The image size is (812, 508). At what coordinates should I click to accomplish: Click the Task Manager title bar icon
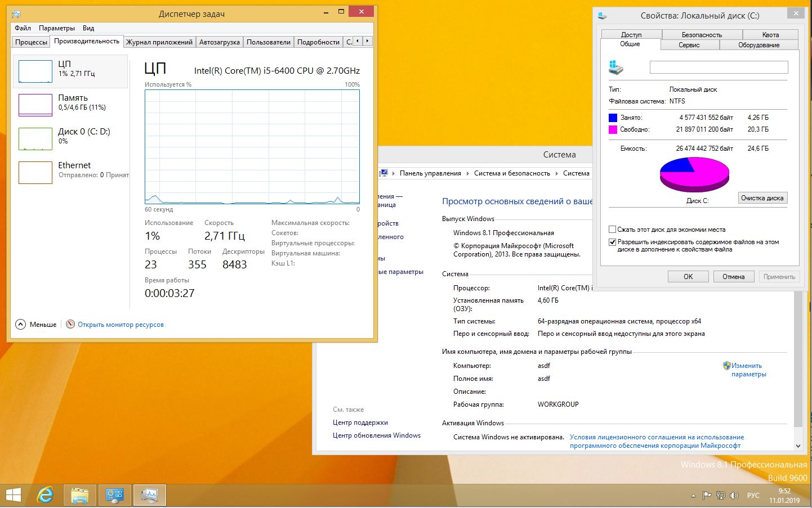point(16,14)
